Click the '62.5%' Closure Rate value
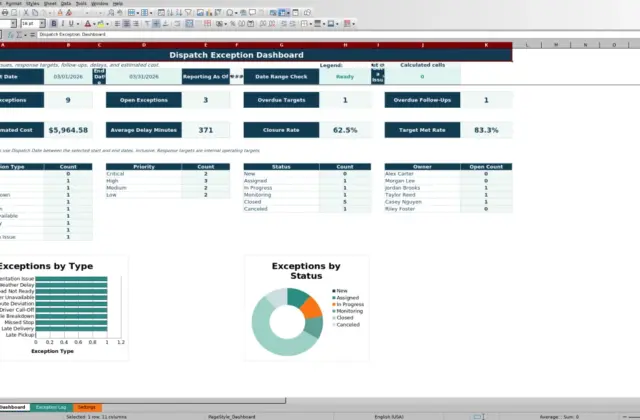The height and width of the screenshot is (420, 640). pos(345,130)
